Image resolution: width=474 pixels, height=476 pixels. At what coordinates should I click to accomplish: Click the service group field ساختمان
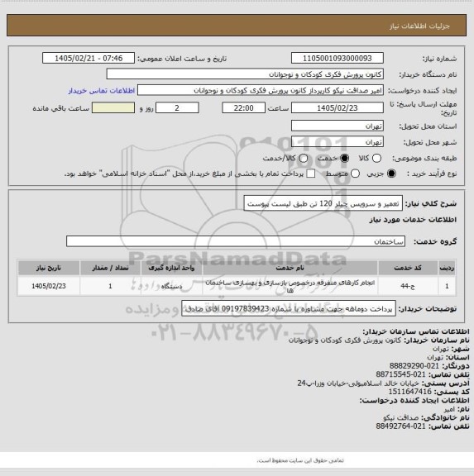236,241
